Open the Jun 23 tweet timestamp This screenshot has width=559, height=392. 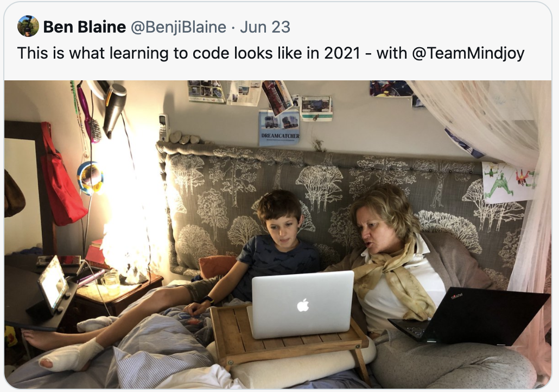click(x=265, y=27)
